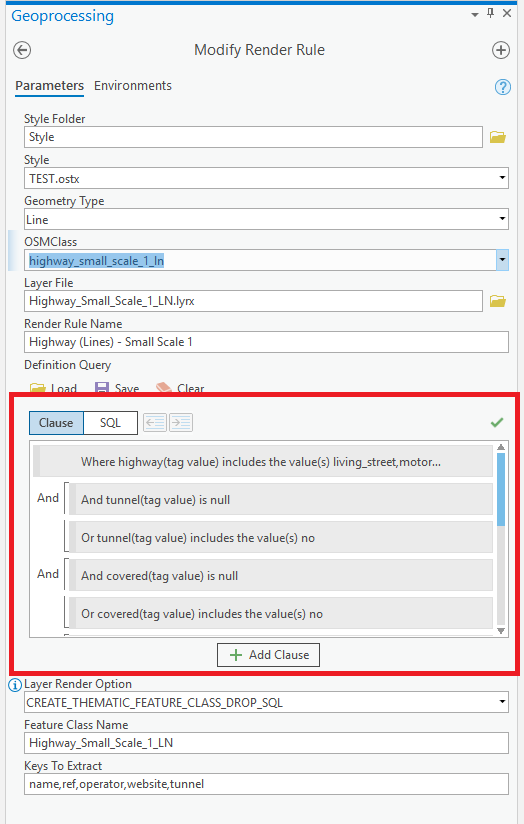Click the Layer Render Option info icon

[15, 685]
